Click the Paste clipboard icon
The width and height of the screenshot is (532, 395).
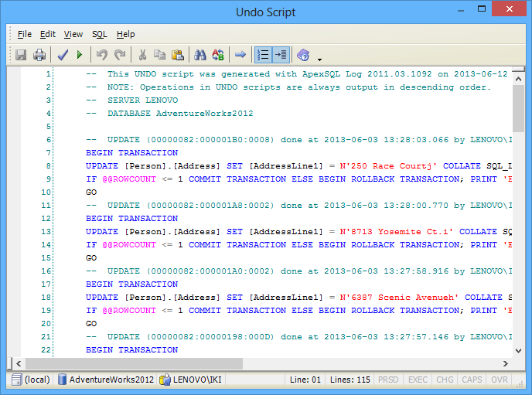(178, 55)
